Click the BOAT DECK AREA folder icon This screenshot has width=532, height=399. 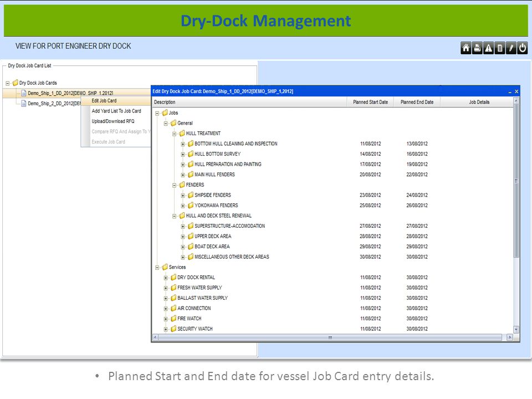point(190,246)
